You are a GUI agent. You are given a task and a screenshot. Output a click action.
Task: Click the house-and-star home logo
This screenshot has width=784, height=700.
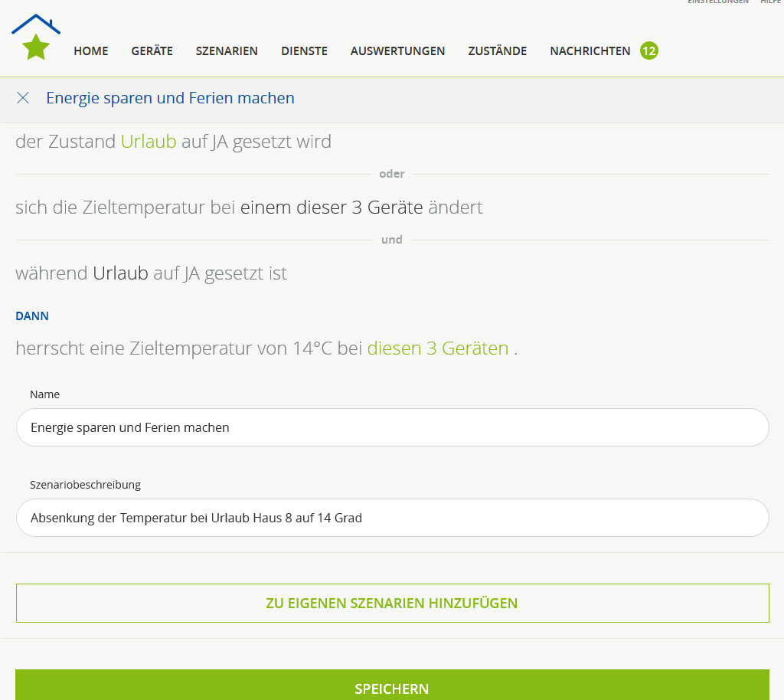(36, 38)
